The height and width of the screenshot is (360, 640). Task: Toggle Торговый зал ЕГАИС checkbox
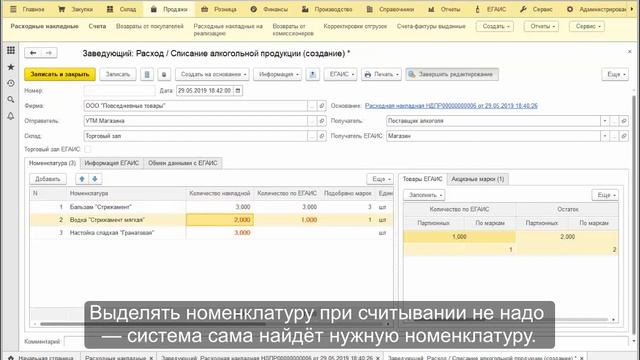(x=88, y=149)
